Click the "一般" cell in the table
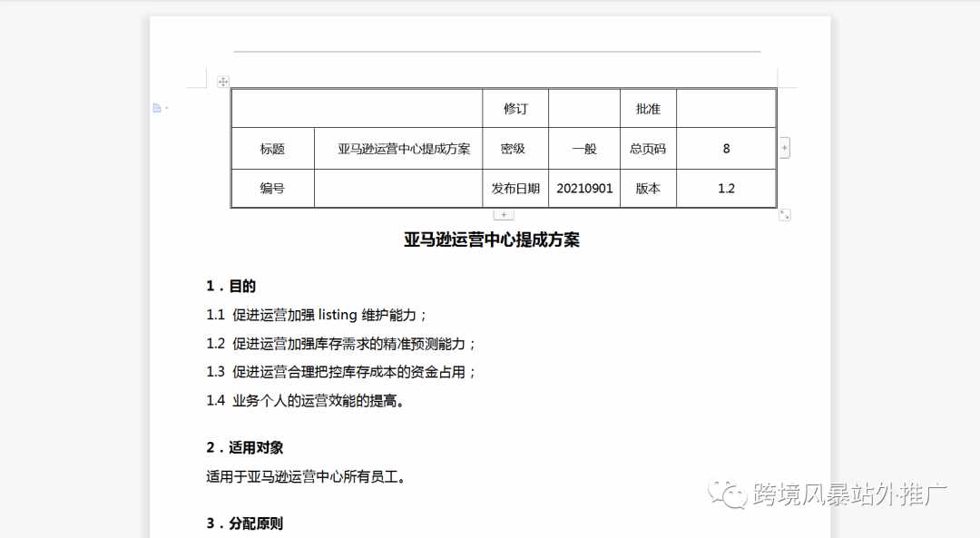This screenshot has width=980, height=538. pos(584,149)
